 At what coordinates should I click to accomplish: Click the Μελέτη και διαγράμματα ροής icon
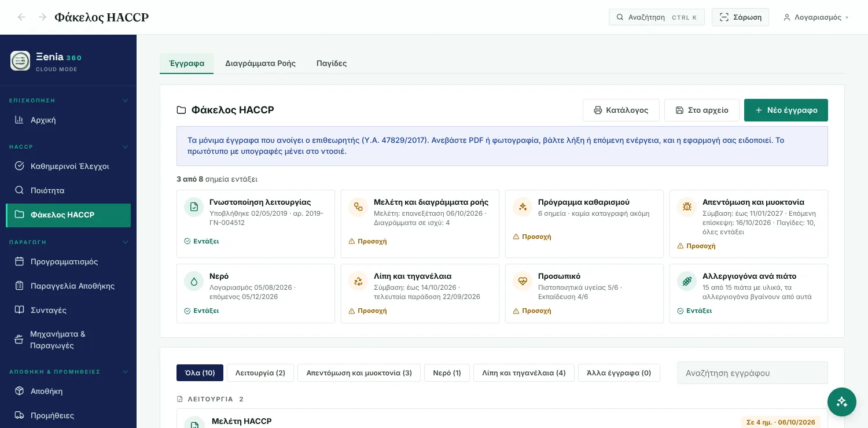pos(358,207)
